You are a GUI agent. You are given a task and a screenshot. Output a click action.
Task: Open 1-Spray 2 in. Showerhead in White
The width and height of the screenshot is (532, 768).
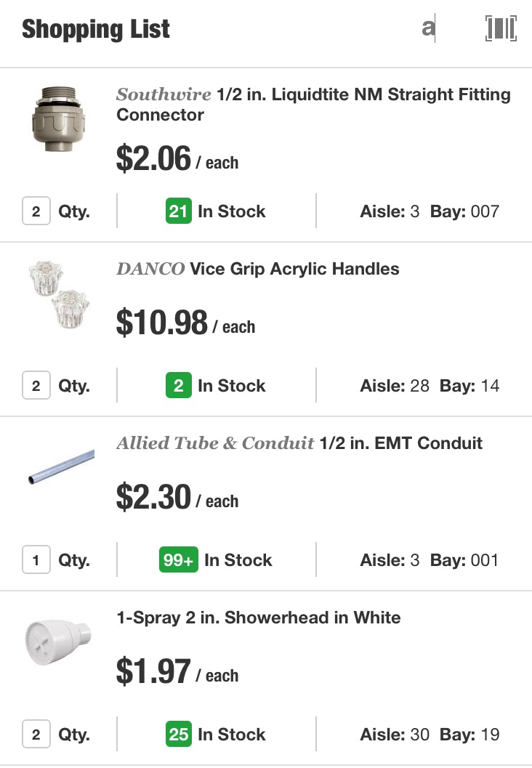point(259,618)
